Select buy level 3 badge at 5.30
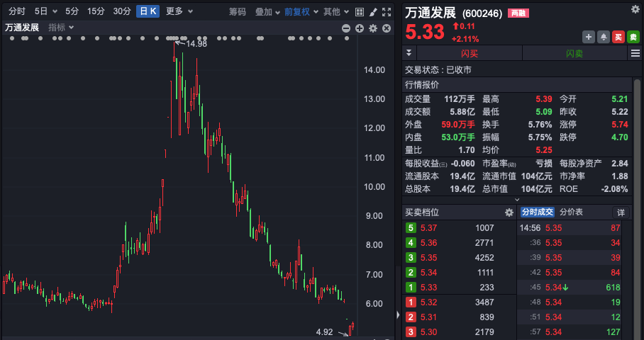The height and width of the screenshot is (340, 644). (x=411, y=332)
